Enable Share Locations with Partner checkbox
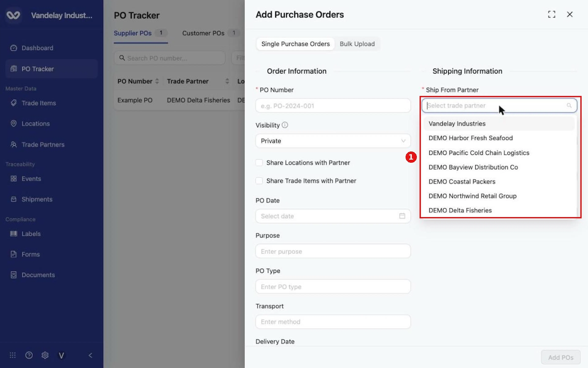The height and width of the screenshot is (368, 588). click(259, 163)
